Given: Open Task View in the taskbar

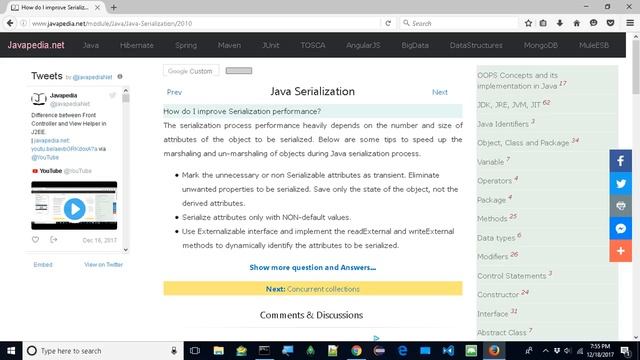Looking at the screenshot, I should click(195, 351).
